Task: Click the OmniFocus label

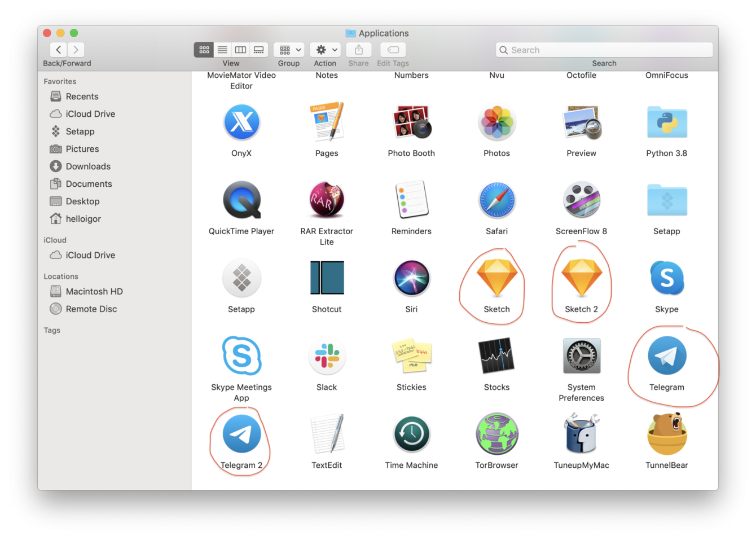Action: point(667,75)
